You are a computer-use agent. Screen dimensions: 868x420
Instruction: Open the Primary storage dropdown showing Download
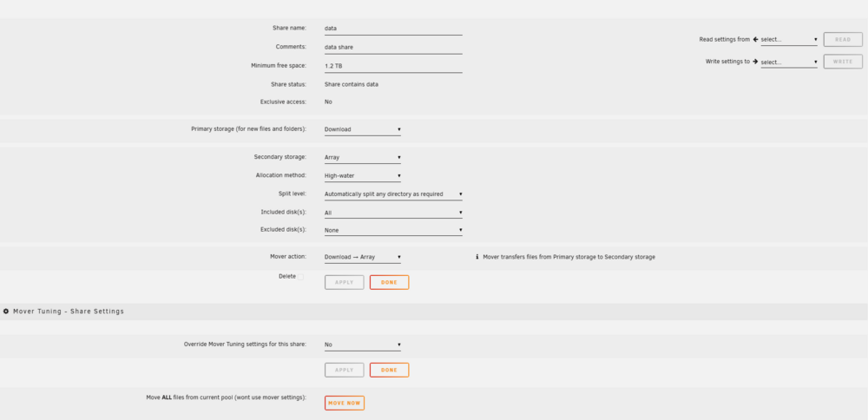pos(363,129)
